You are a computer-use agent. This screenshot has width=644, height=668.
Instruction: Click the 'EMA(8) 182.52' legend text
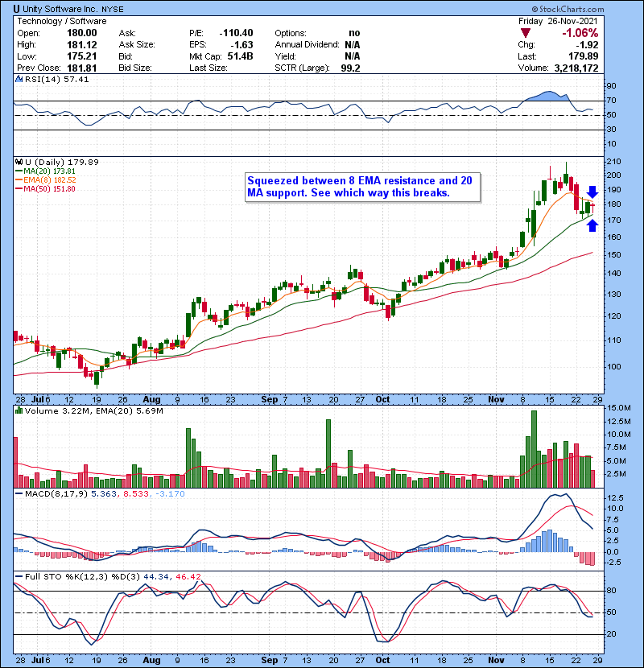click(x=50, y=180)
